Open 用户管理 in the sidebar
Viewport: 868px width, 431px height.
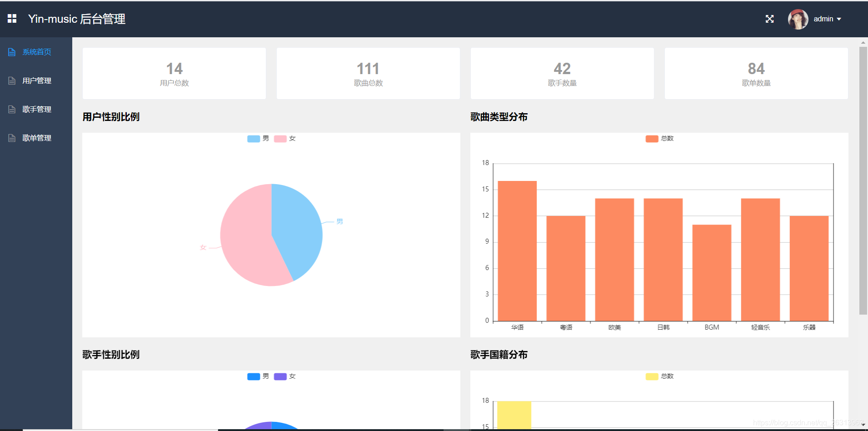click(x=36, y=81)
